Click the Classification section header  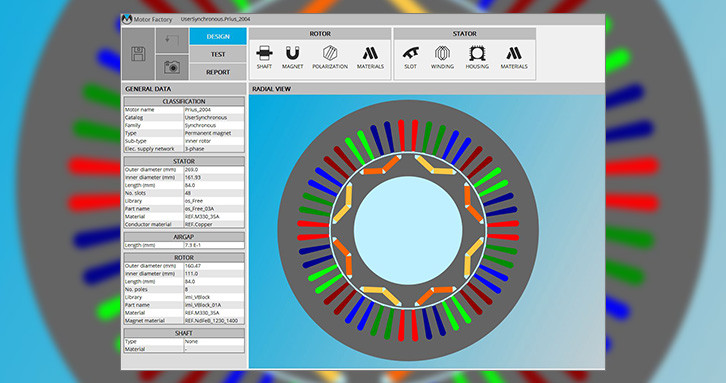[x=184, y=101]
